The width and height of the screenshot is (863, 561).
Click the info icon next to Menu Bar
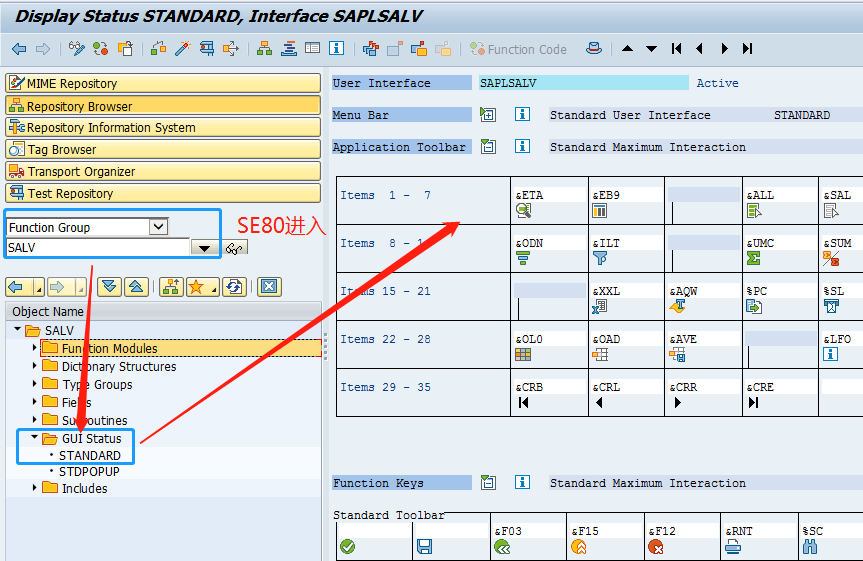522,115
